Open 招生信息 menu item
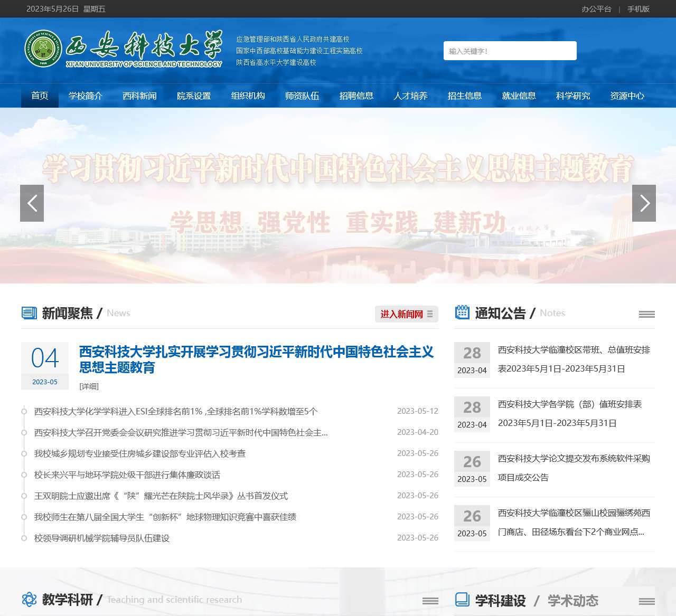 pos(464,96)
